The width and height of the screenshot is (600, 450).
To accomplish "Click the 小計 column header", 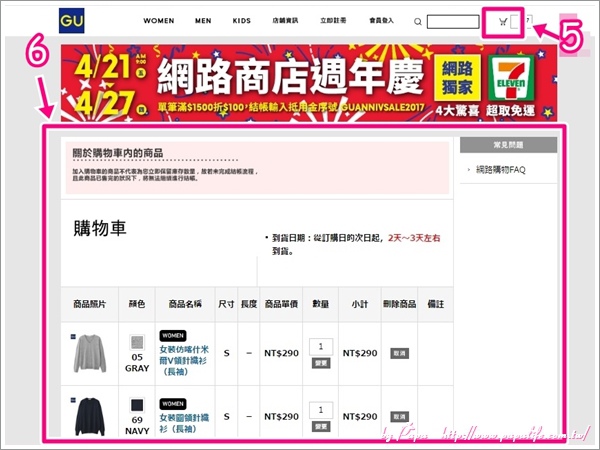I will 360,304.
